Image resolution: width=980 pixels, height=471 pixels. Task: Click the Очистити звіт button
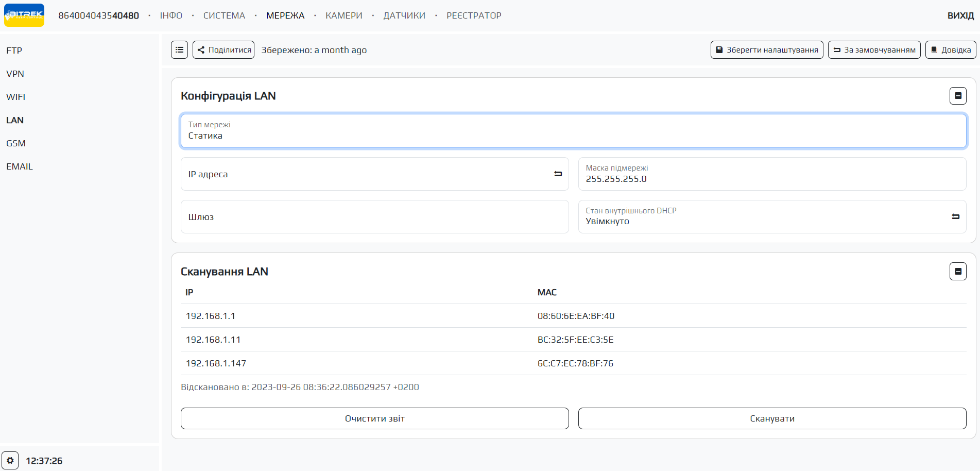point(374,418)
